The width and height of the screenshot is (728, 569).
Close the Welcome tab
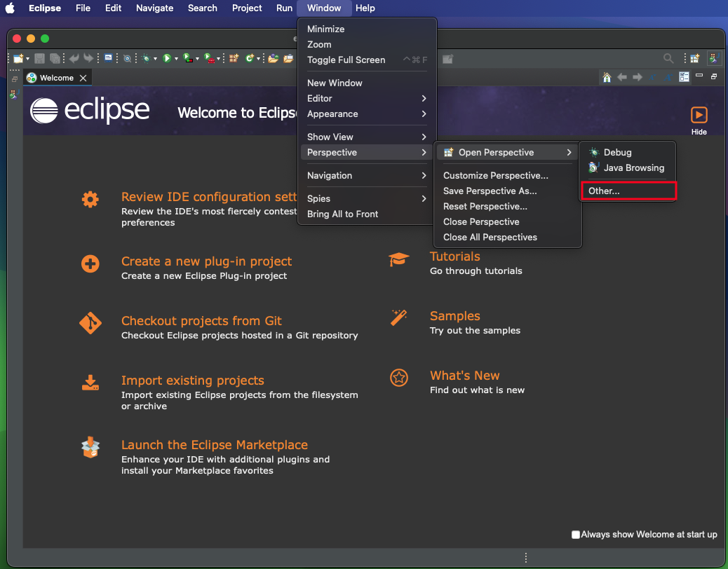point(83,78)
